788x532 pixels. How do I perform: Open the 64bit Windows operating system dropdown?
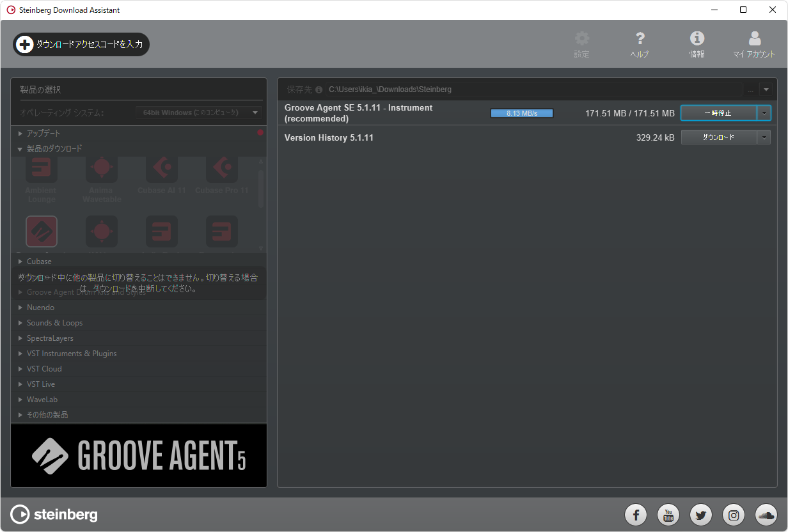(x=199, y=113)
